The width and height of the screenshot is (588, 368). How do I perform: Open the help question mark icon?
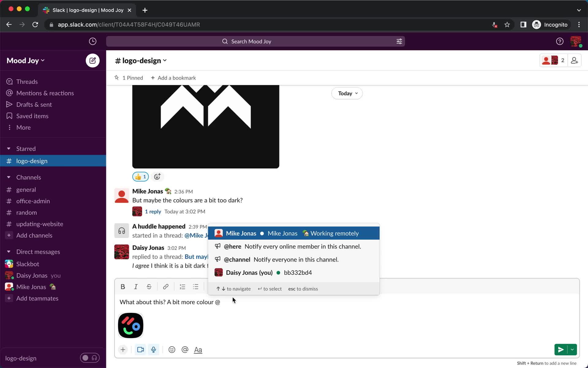(x=560, y=41)
